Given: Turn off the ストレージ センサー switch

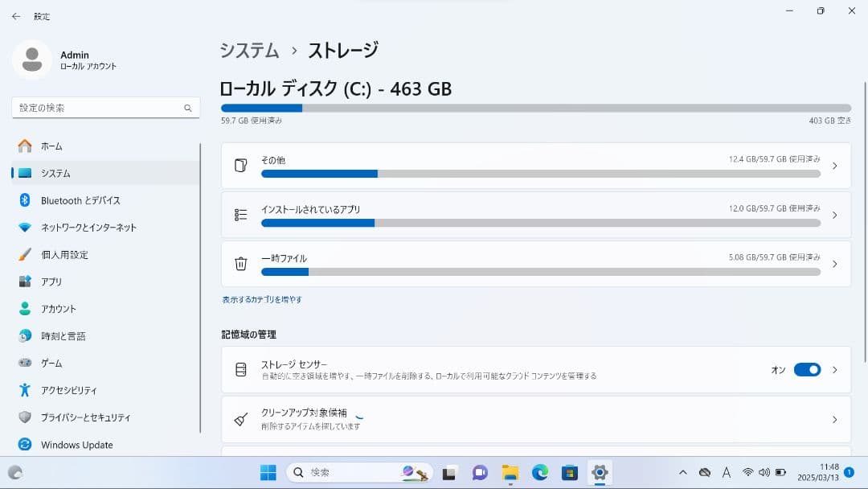Looking at the screenshot, I should [x=808, y=369].
